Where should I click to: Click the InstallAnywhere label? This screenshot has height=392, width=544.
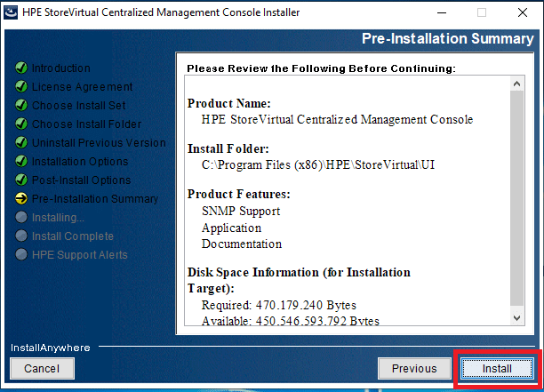(x=51, y=348)
